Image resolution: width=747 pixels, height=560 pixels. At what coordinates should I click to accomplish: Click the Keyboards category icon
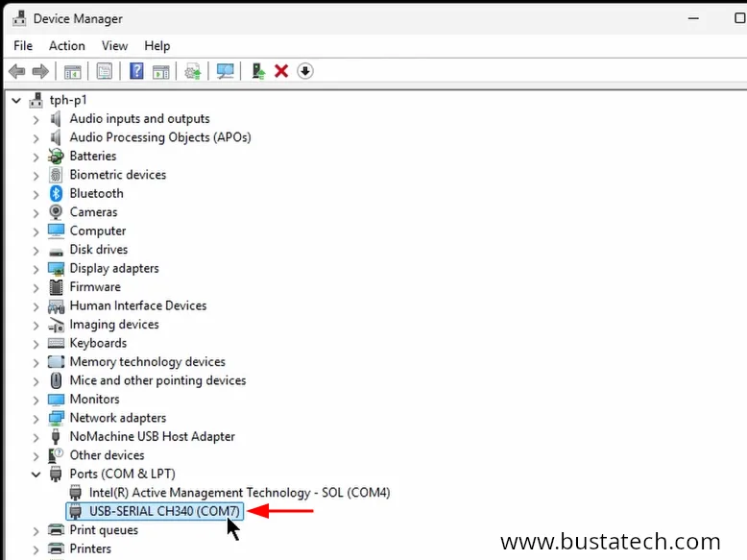tap(56, 343)
